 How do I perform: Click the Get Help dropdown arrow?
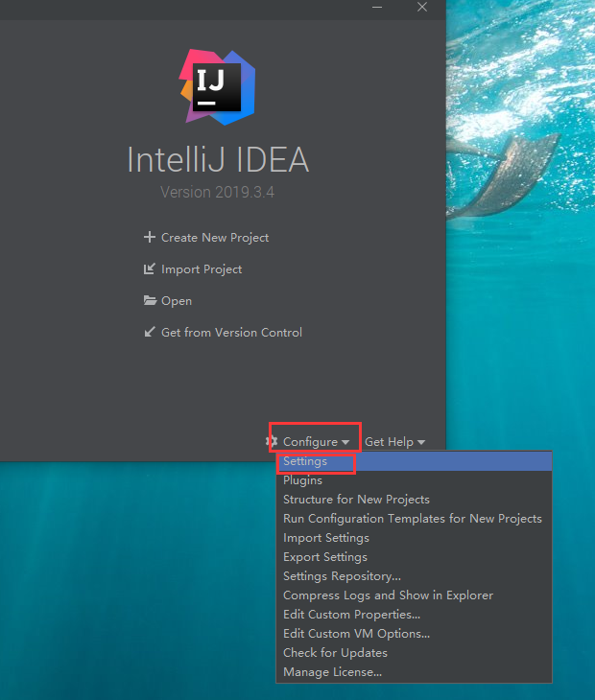click(420, 442)
